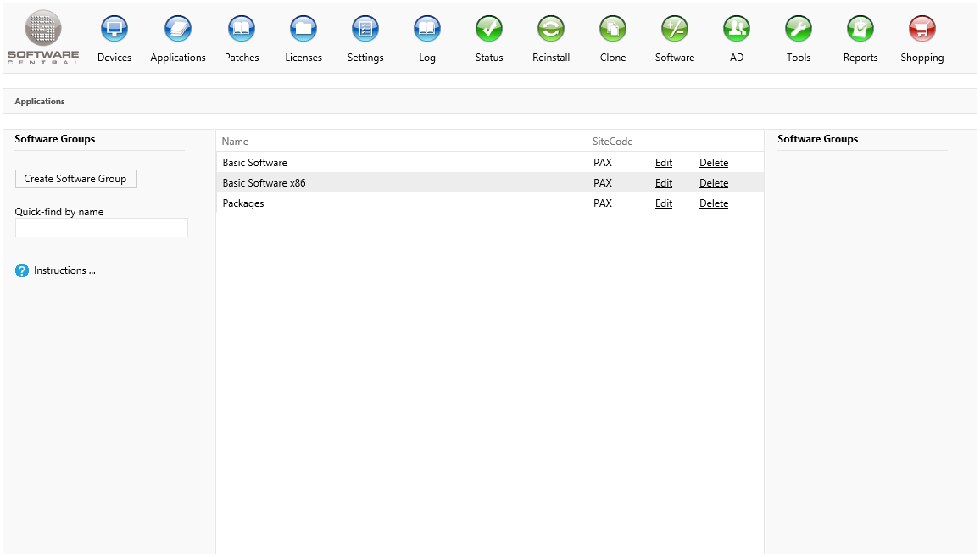Screen dimensions: 980x557
Task: Select the Basic Software x86 row
Action: pos(264,183)
